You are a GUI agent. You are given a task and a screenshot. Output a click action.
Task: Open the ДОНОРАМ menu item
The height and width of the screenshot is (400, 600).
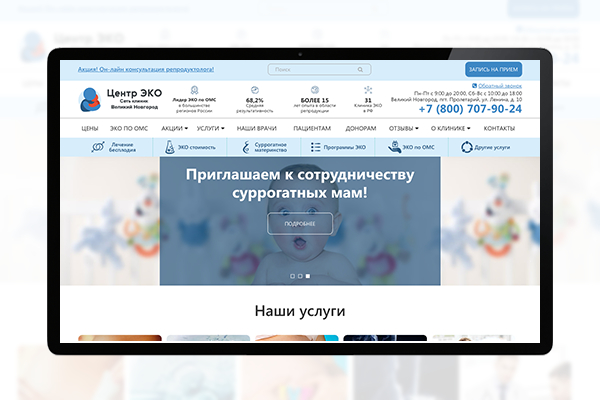[360, 128]
